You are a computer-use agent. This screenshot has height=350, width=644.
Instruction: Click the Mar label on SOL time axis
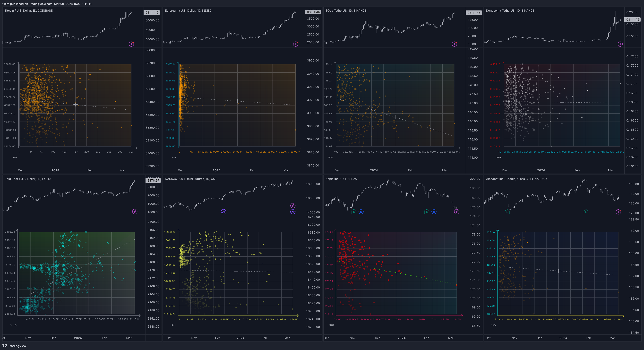tap(445, 170)
